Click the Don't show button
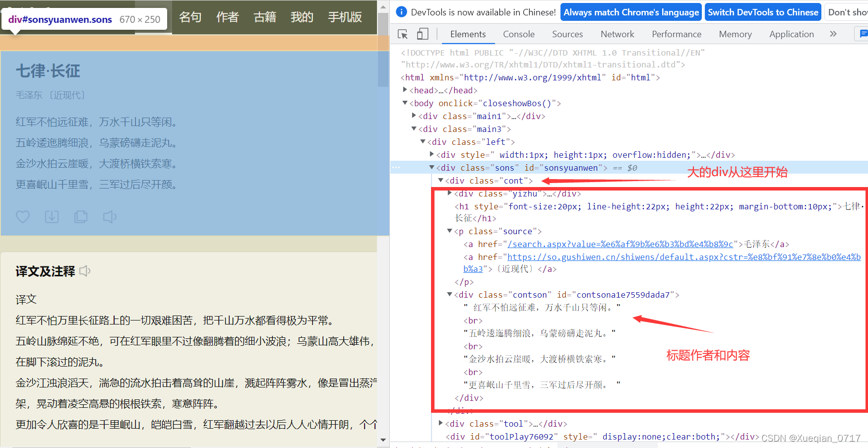This screenshot has width=868, height=448. click(x=846, y=12)
